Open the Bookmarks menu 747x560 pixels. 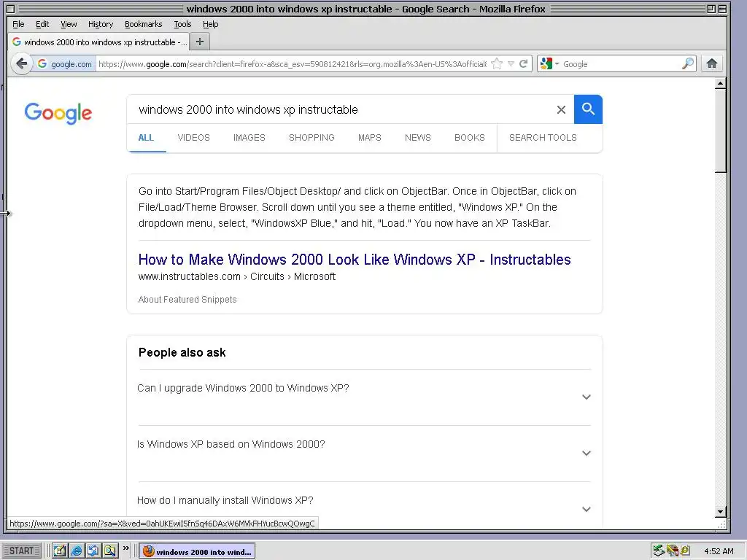click(144, 24)
